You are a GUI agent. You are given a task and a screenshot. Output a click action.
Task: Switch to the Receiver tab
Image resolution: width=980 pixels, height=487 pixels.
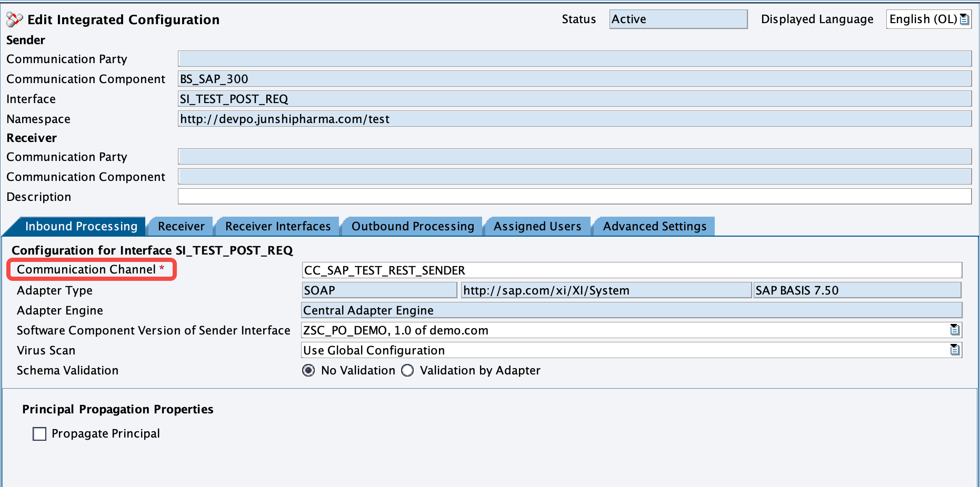[x=181, y=226]
